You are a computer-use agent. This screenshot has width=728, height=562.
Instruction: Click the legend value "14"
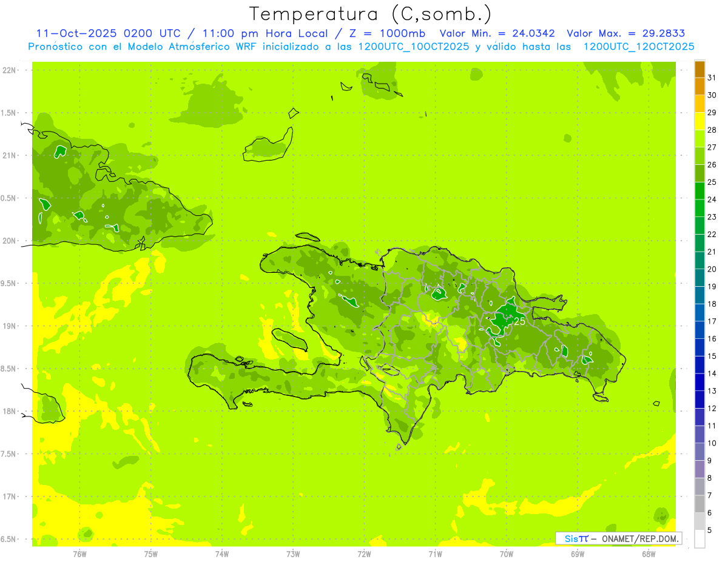(712, 373)
